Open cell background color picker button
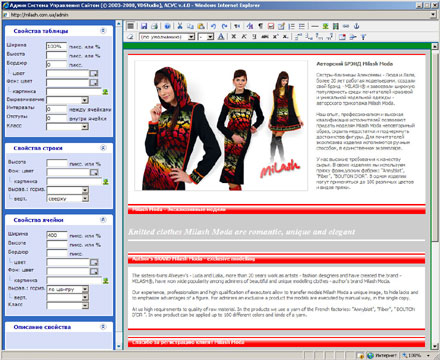Screen dimensions: 440x360 94,271
